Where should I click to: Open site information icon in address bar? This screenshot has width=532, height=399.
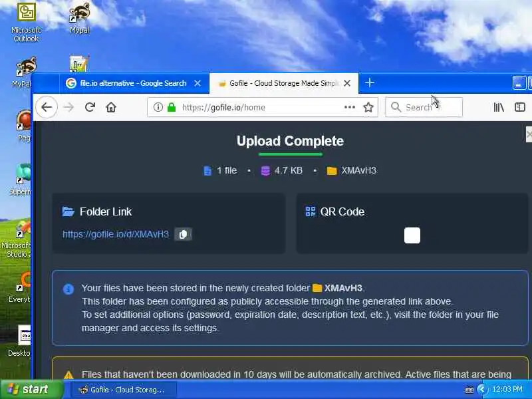pyautogui.click(x=158, y=107)
